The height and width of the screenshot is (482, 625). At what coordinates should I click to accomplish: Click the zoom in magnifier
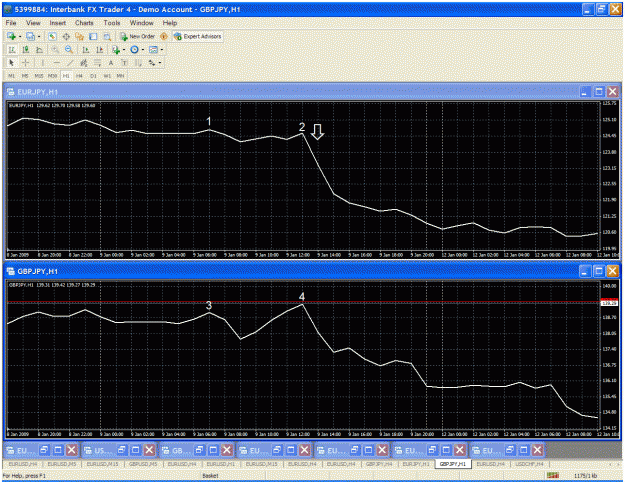pos(55,49)
